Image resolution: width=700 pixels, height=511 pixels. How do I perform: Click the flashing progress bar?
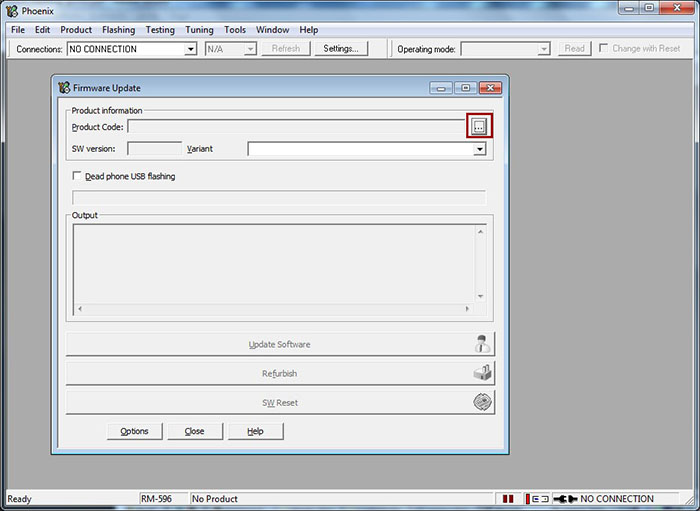279,197
